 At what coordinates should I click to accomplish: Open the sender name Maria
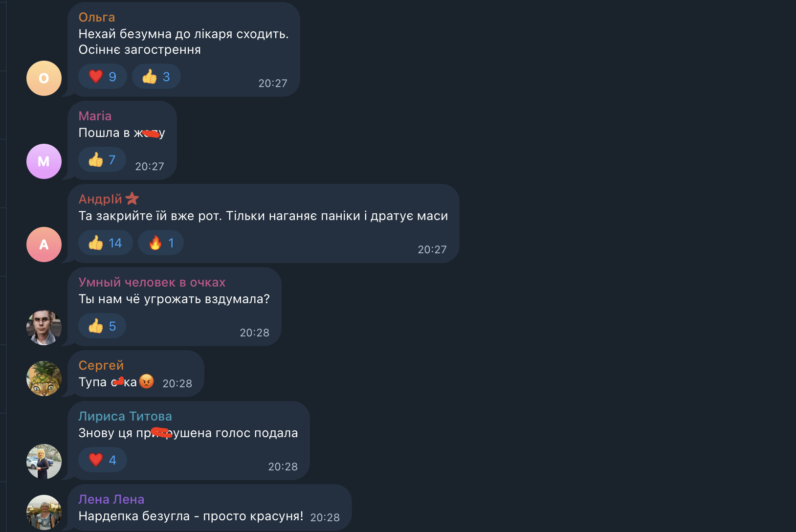[x=95, y=116]
